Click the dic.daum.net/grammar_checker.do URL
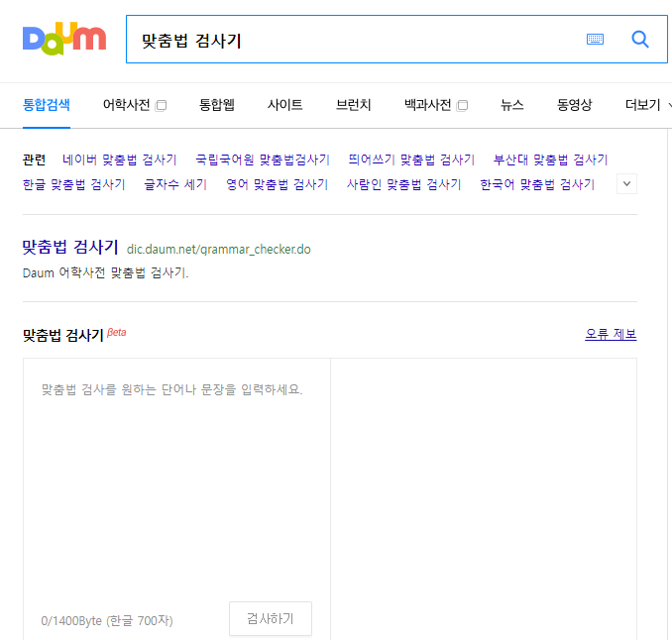Screen dimensions: 672x640 point(219,250)
